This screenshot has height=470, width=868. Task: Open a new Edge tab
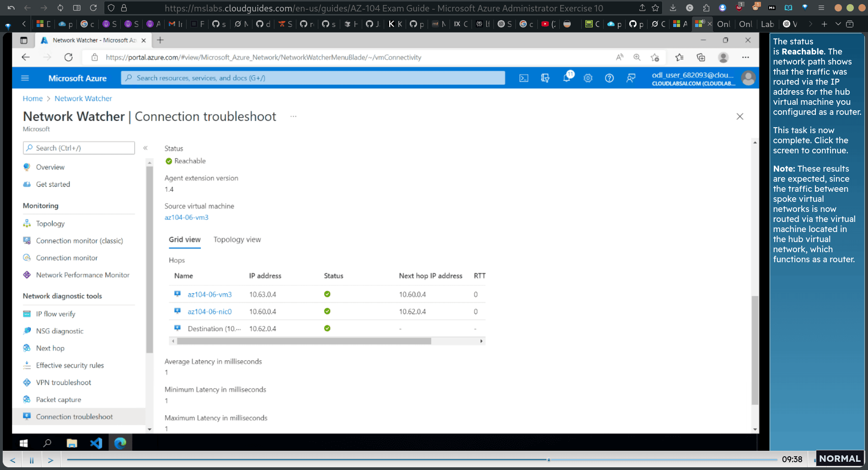(x=160, y=40)
